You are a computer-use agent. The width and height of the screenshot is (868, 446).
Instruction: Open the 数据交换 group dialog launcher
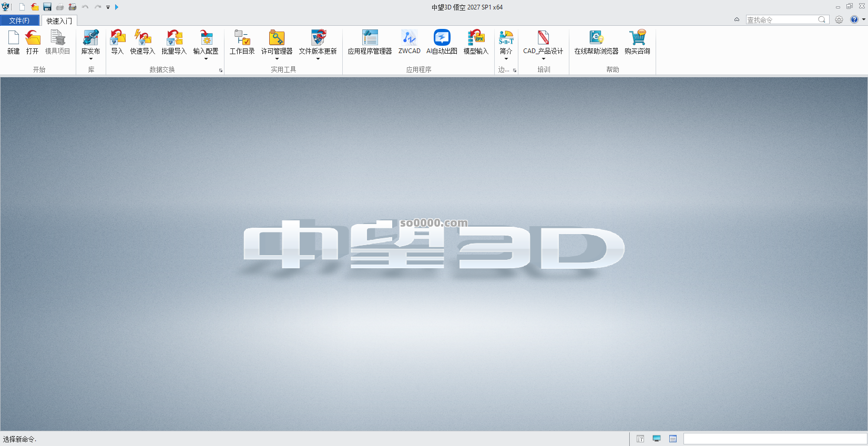tap(221, 70)
